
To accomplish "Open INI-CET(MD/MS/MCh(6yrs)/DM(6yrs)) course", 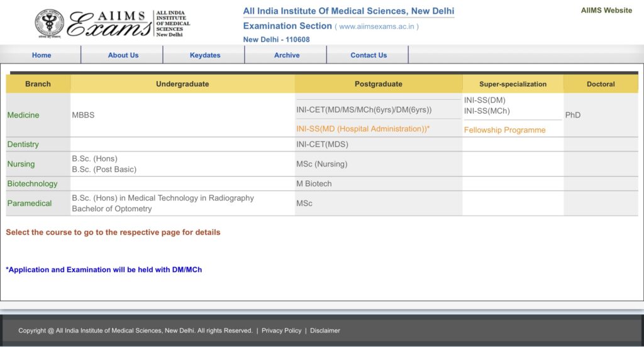I will 364,109.
